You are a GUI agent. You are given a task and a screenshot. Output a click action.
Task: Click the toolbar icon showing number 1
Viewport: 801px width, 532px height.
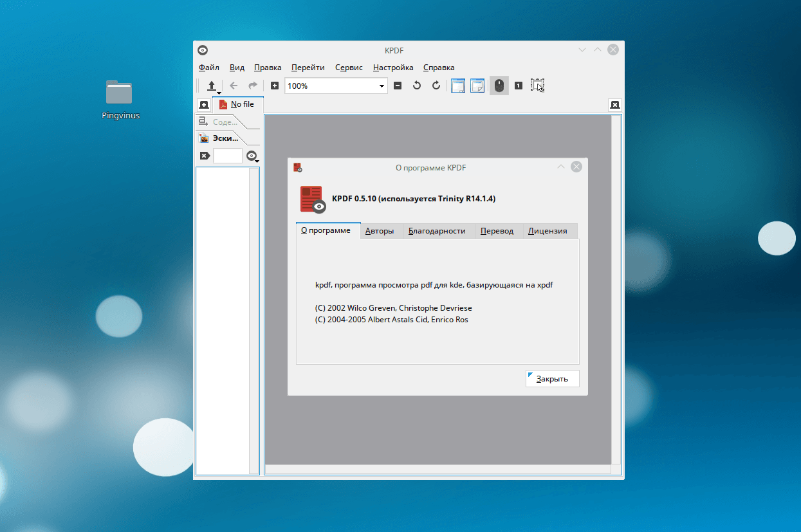coord(519,86)
